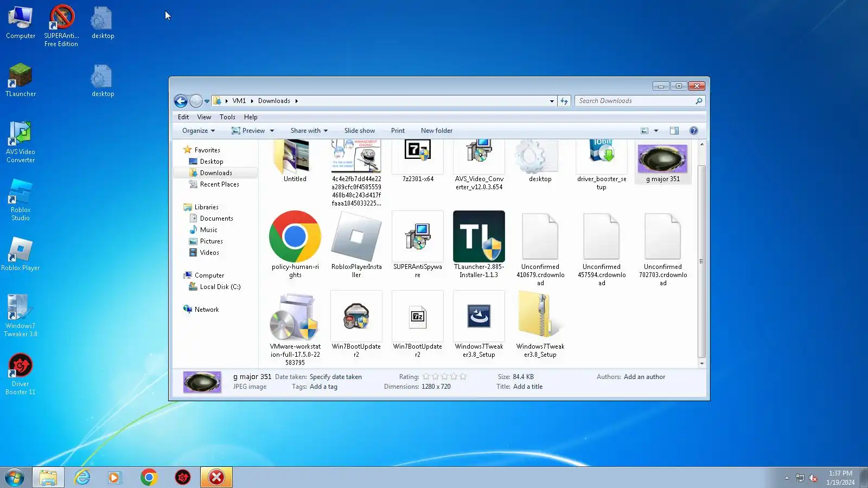Open the Help menu

[x=251, y=117]
